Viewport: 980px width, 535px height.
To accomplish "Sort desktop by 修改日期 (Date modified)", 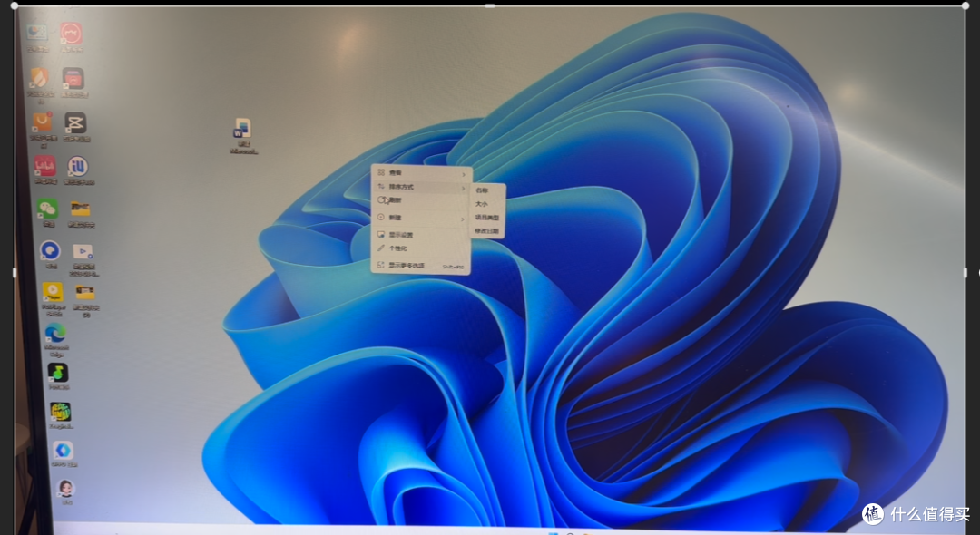I will pos(487,231).
